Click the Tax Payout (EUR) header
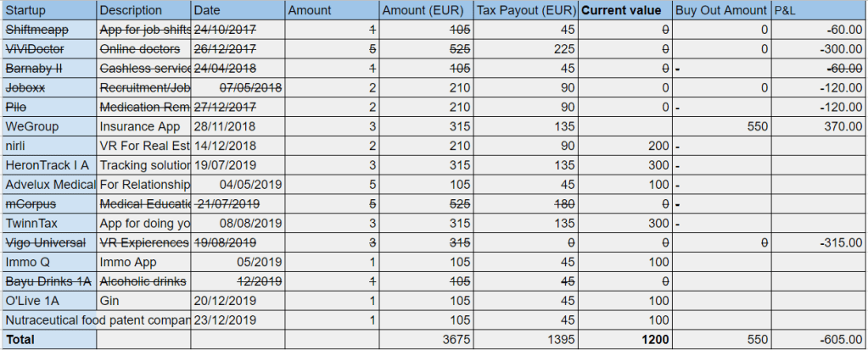This screenshot has width=868, height=350. (526, 11)
